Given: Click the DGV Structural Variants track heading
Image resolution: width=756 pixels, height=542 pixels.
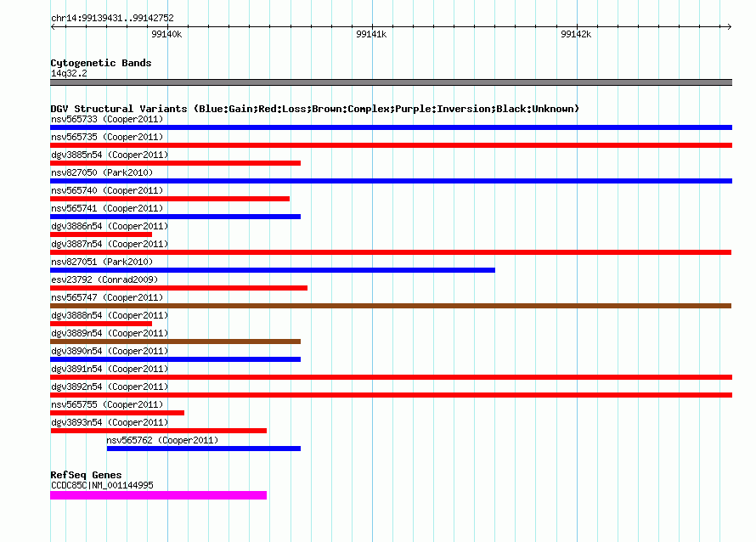Looking at the screenshot, I should tap(315, 109).
